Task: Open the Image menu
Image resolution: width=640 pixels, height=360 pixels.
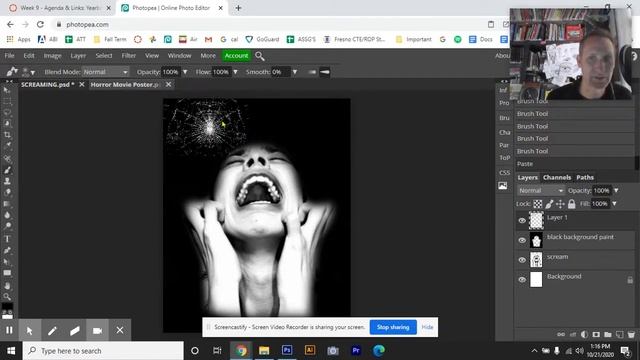Action: (x=52, y=56)
